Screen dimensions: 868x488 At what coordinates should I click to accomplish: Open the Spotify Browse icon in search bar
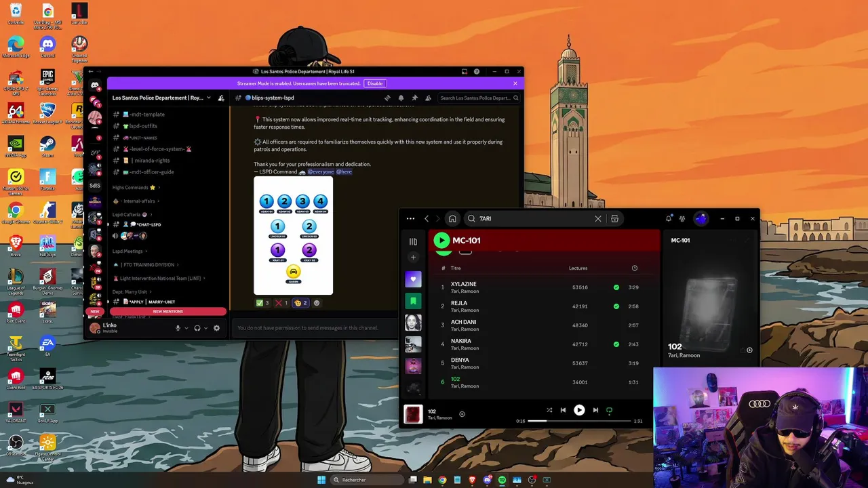(614, 218)
